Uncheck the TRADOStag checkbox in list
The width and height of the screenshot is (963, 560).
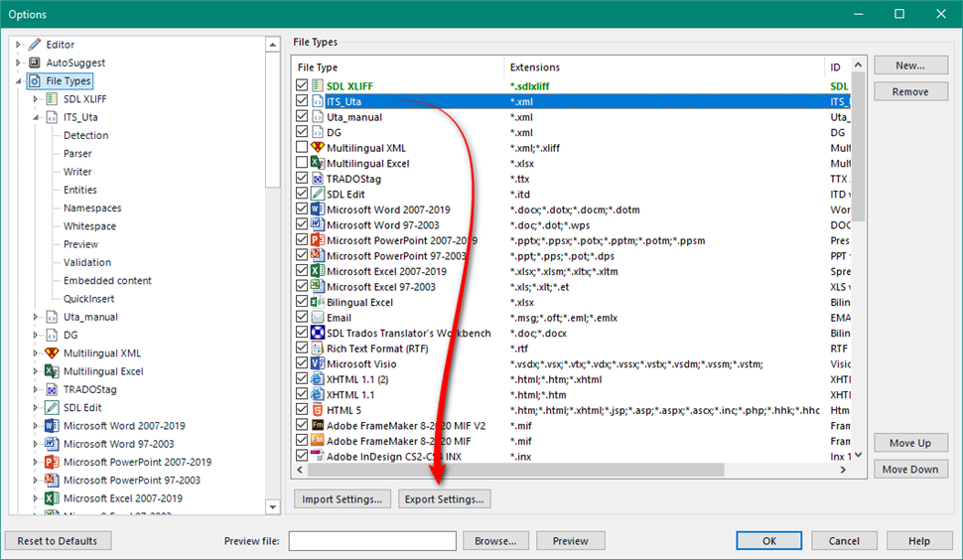pos(302,178)
